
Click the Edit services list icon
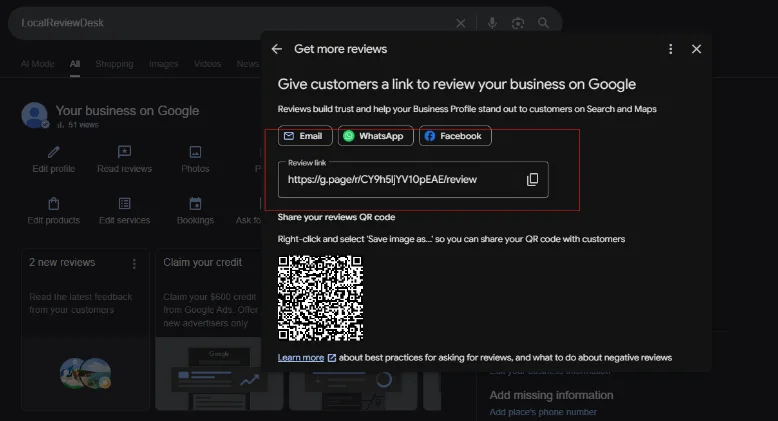coord(124,204)
